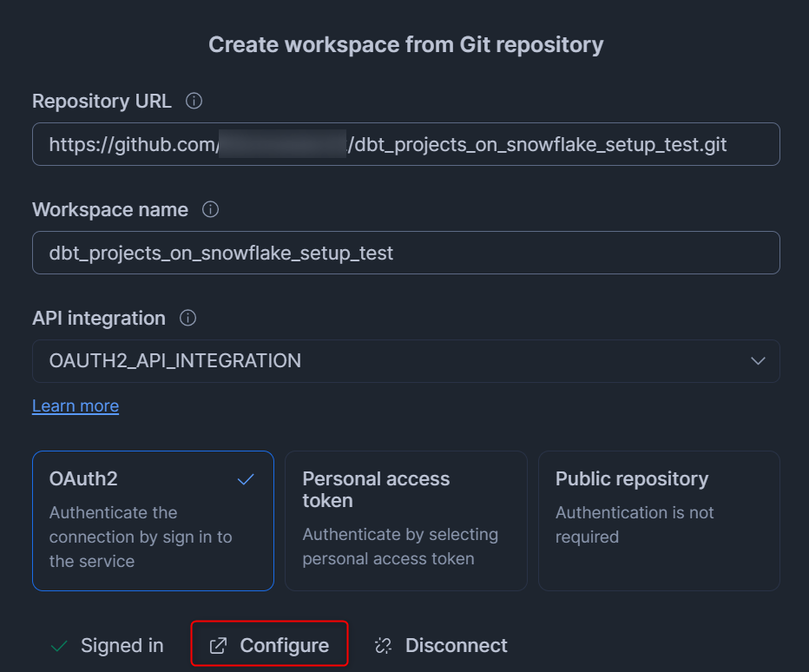Select the OAuth2 authentication option
809x672 pixels.
(x=153, y=520)
